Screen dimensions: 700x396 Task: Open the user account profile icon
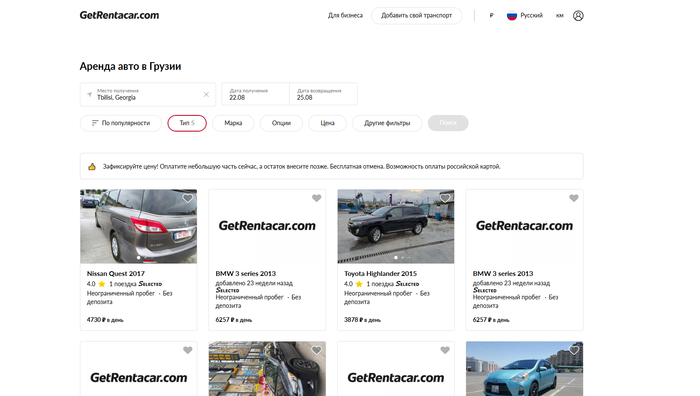click(578, 16)
